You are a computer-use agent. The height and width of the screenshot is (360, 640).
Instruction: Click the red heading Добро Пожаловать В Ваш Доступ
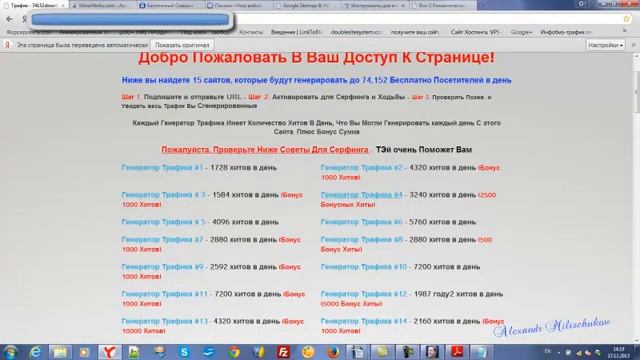click(x=316, y=58)
